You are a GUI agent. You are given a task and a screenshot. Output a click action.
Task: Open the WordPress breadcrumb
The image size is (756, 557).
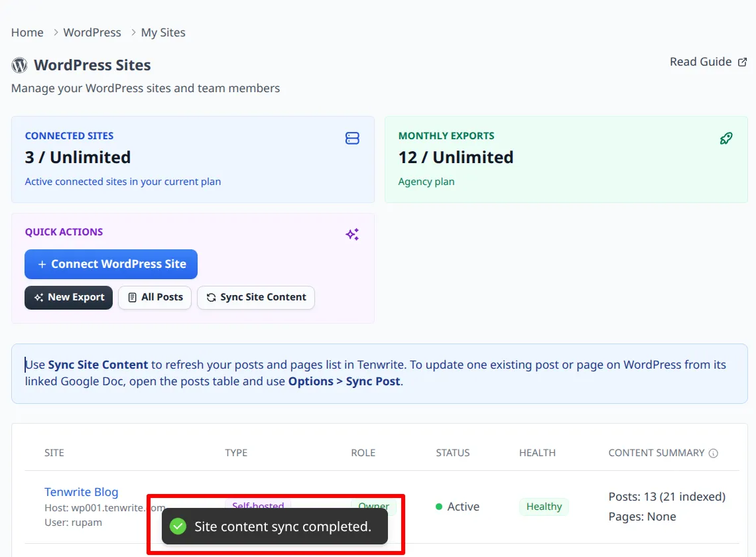tap(92, 32)
